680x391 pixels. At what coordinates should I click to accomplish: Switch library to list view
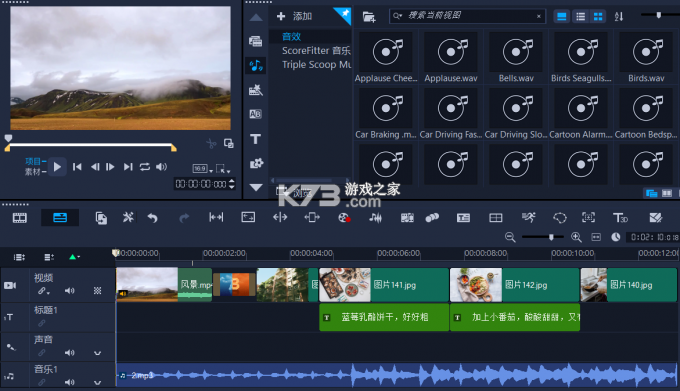pos(580,17)
